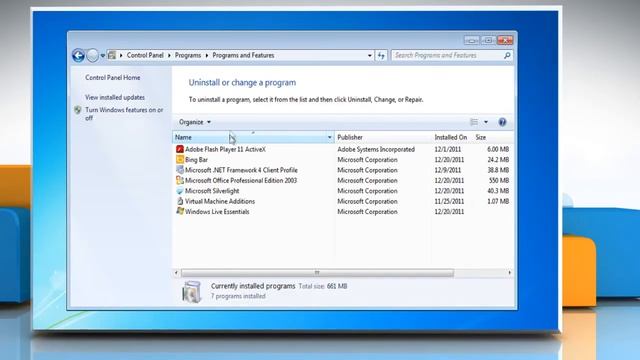Click the Forward navigation arrow
The image size is (640, 360).
[x=93, y=55]
